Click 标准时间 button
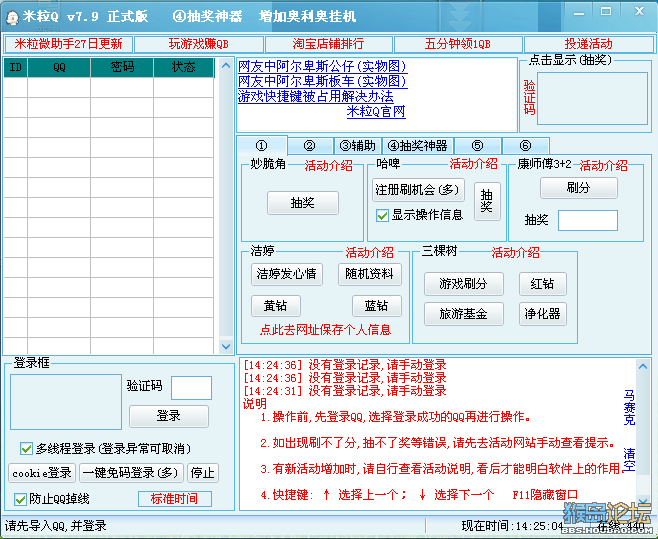The width and height of the screenshot is (658, 539). tap(175, 499)
